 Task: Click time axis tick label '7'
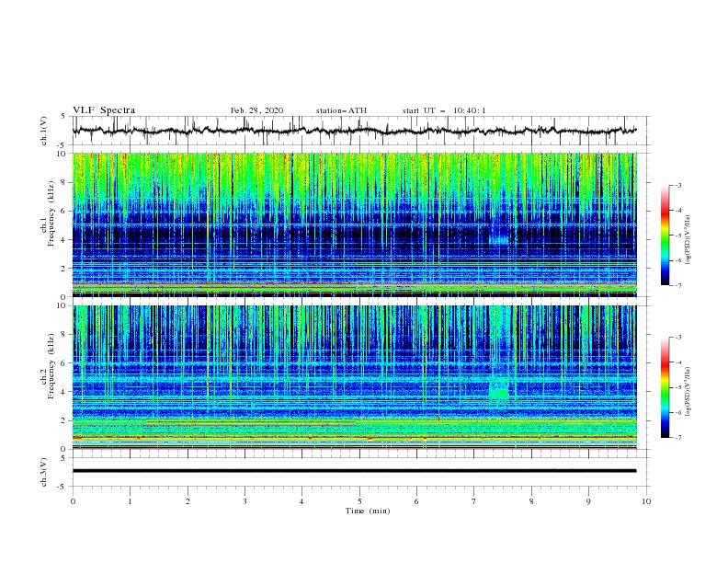click(474, 501)
